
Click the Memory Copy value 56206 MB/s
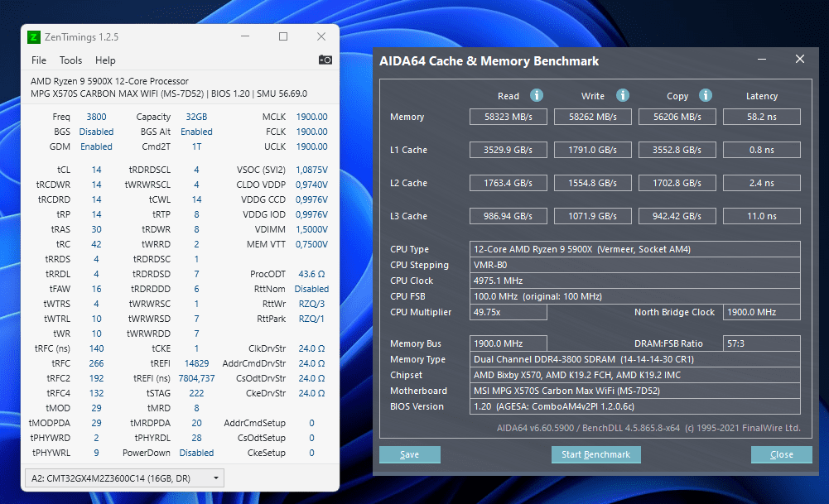click(x=677, y=117)
